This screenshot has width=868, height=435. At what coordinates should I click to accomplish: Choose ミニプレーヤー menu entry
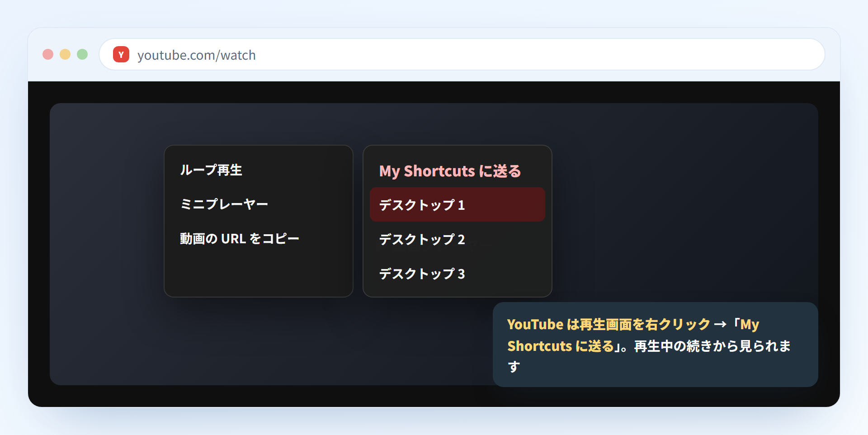259,204
